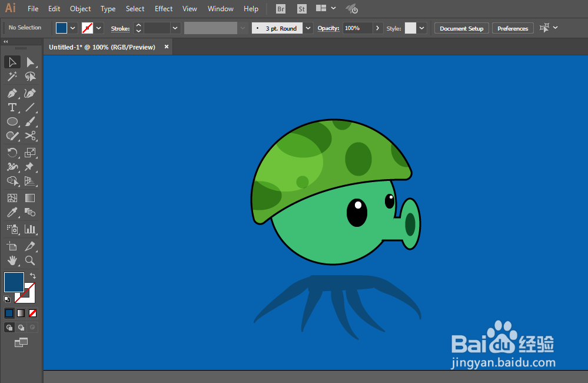Select the Shaper tool
588x383 pixels.
click(x=12, y=136)
